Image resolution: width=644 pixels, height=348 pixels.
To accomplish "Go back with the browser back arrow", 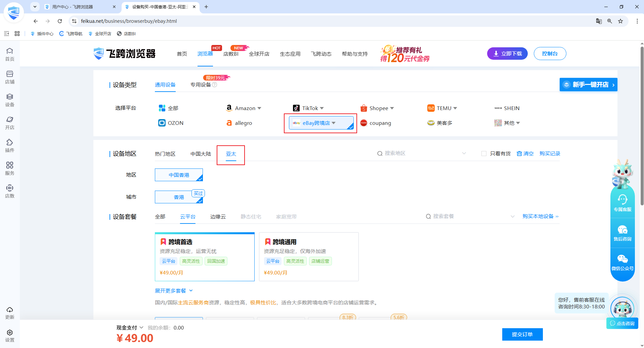I will point(36,21).
